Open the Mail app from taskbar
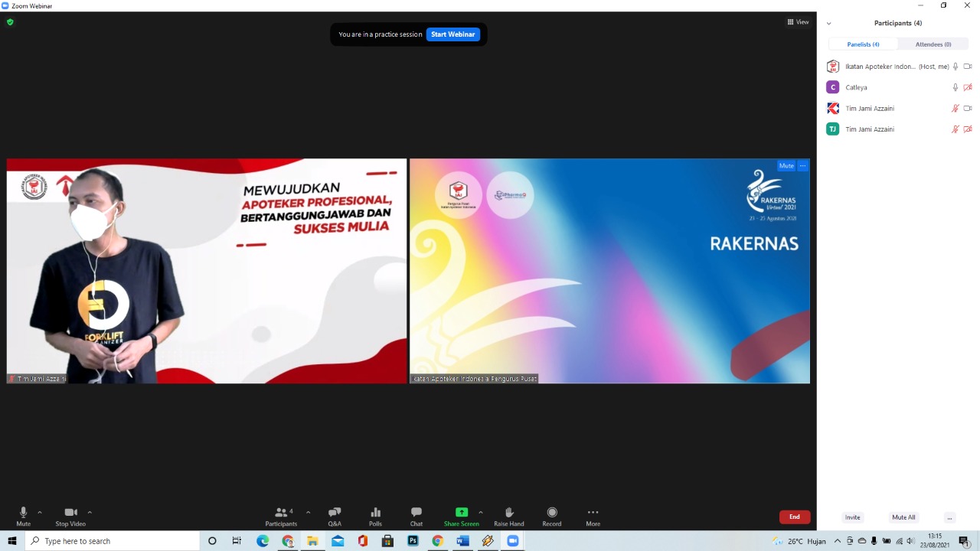 (338, 541)
